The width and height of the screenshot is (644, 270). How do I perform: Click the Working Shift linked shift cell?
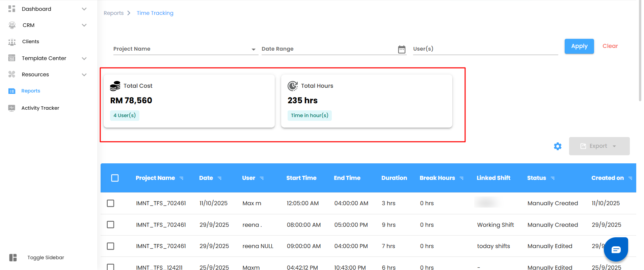[495, 225]
